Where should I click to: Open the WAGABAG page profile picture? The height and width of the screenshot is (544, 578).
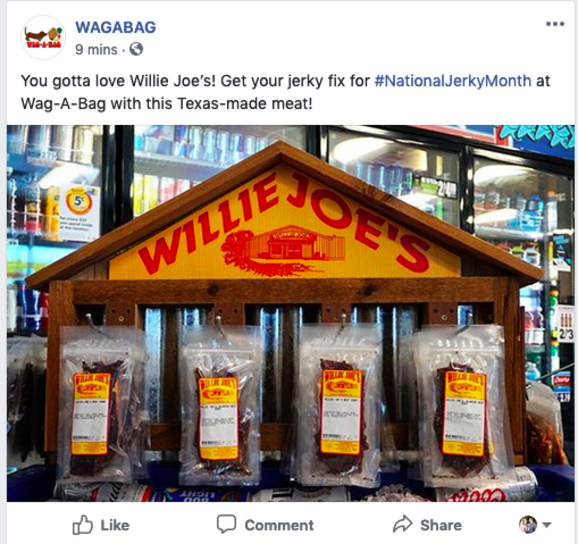pos(43,37)
